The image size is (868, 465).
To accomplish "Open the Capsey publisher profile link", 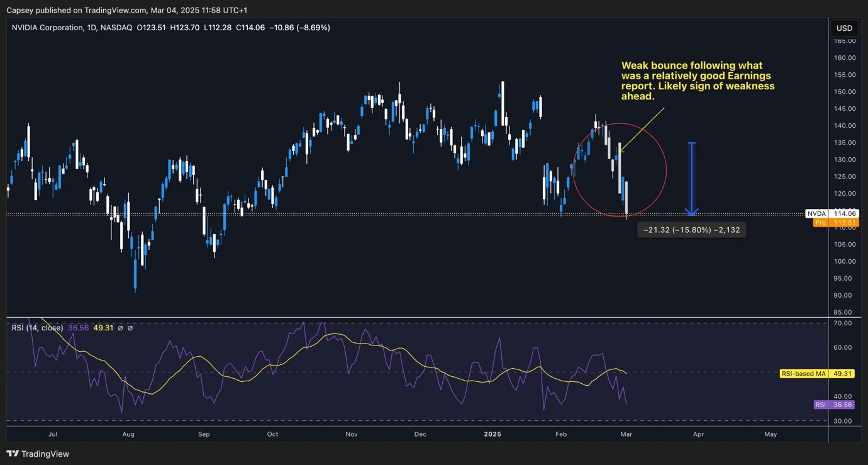I will [x=21, y=10].
